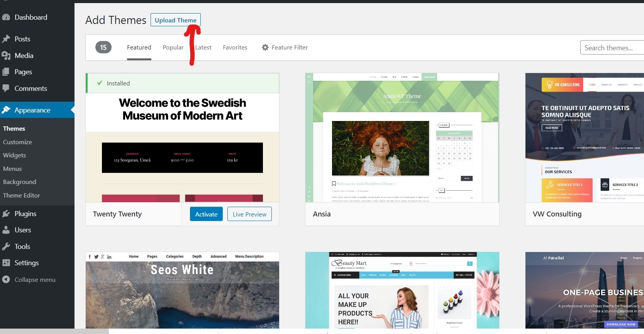Image resolution: width=644 pixels, height=334 pixels.
Task: Click the Appearance paintbrush icon
Action: coord(6,110)
